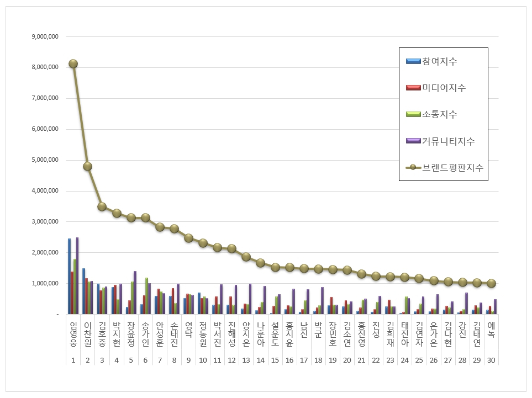Click the name 박서진 on the x-axis
Image resolution: width=532 pixels, height=398 pixels.
(218, 335)
